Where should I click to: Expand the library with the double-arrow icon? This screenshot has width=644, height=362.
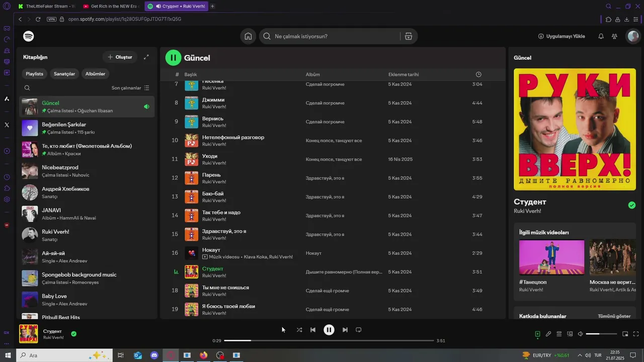(x=146, y=57)
